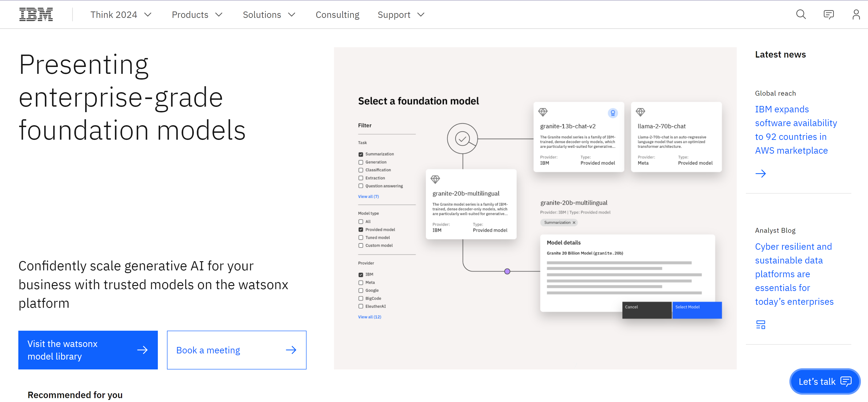868x402 pixels.
Task: Expand the Solutions dropdown
Action: [x=269, y=14]
